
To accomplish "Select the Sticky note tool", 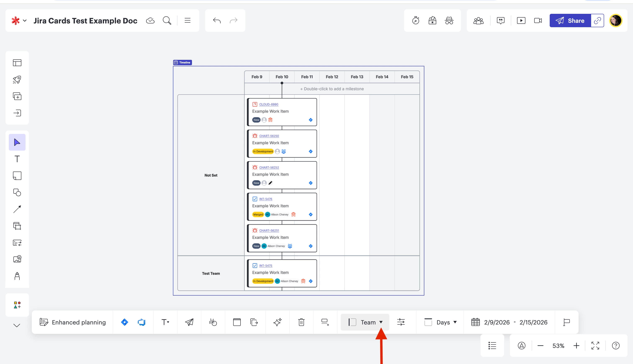I will 17,176.
